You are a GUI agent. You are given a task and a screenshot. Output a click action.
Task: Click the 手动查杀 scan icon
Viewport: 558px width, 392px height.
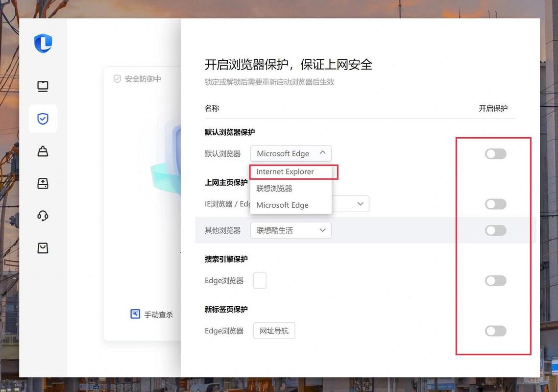135,314
